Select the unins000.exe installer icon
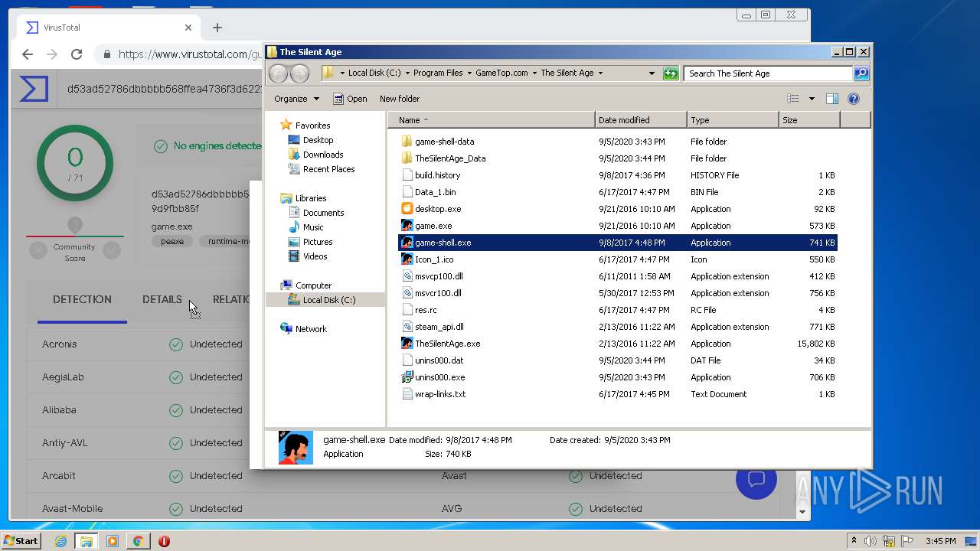980x551 pixels. point(407,377)
